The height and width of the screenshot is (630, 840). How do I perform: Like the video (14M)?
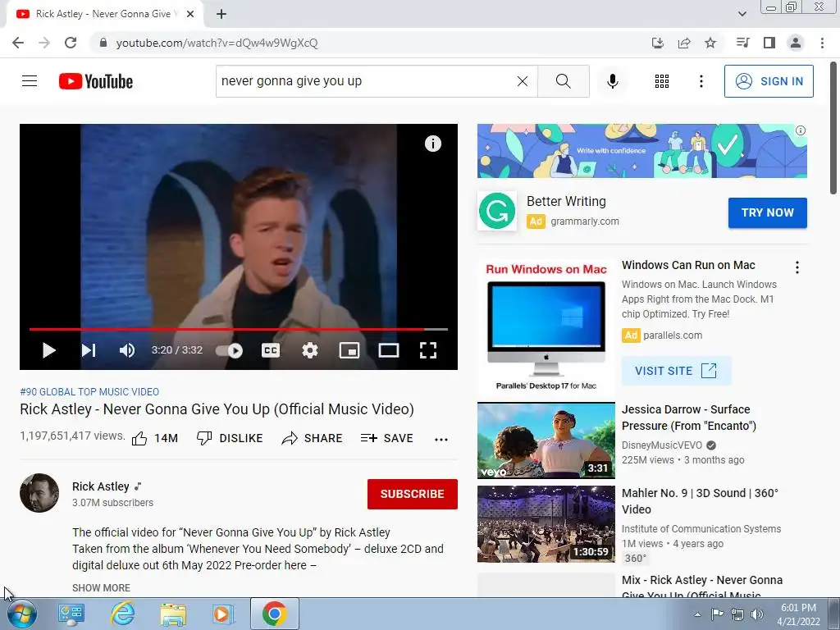tap(155, 438)
